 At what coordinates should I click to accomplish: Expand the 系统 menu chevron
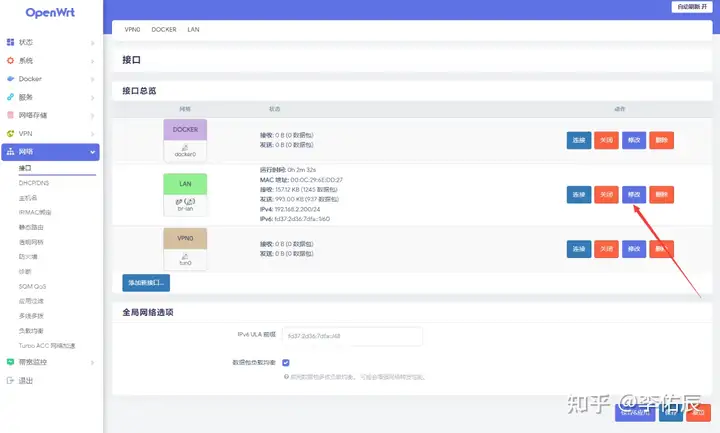92,61
